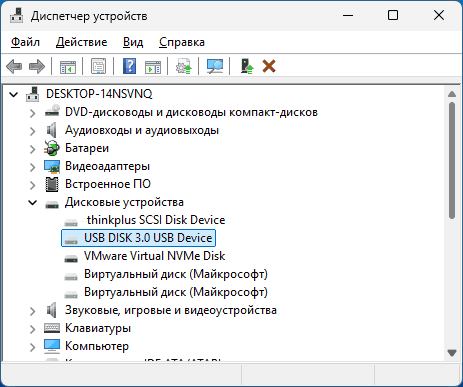Screen dimensions: 463x387
Task: Open Properties via the toolbar icon
Action: [x=98, y=66]
